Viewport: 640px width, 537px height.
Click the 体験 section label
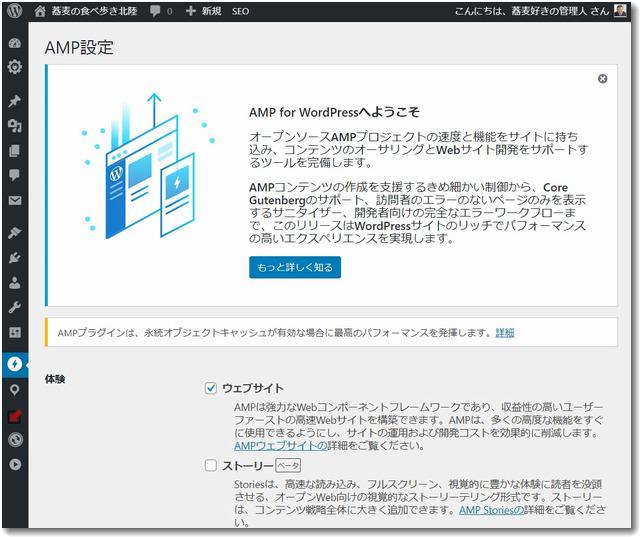pos(55,379)
